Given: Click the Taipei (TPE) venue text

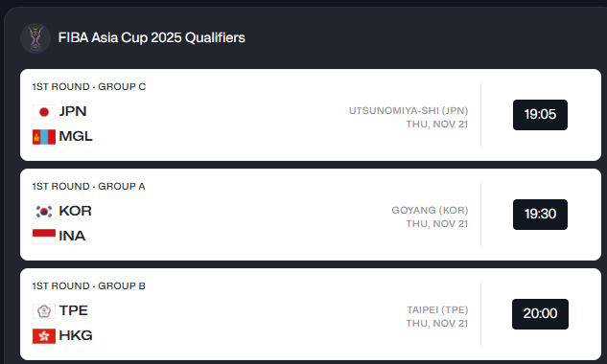Looking at the screenshot, I should (437, 309).
